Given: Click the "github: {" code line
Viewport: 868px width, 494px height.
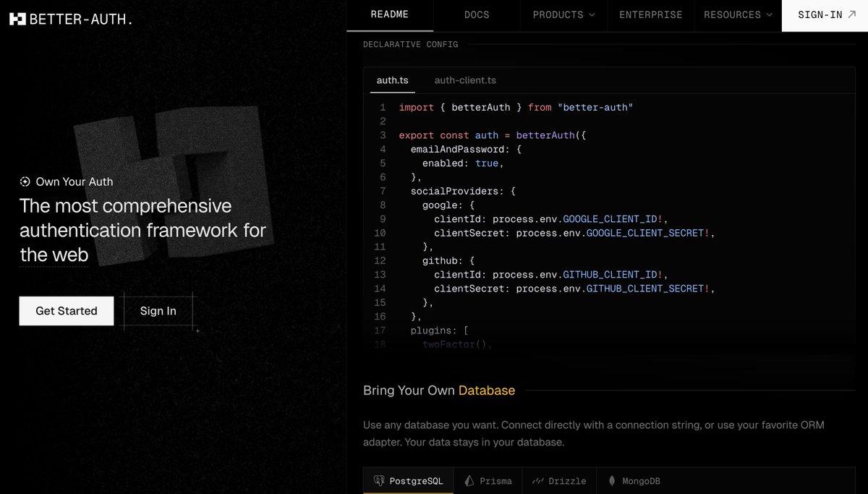Looking at the screenshot, I should pos(448,261).
